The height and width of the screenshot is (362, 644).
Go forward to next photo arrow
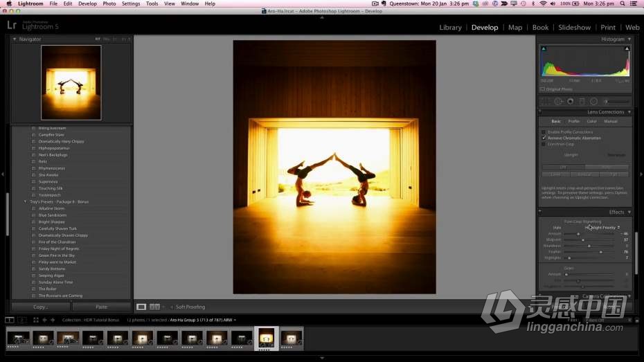click(53, 320)
